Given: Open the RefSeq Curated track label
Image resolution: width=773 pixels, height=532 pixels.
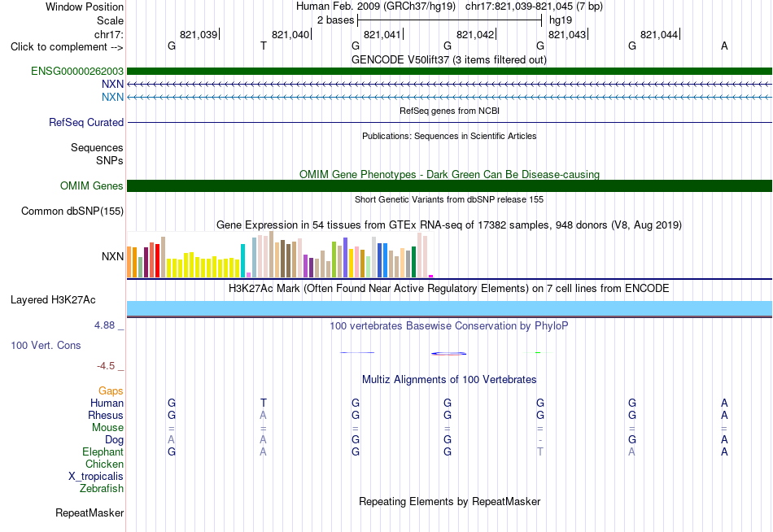Looking at the screenshot, I should click(x=85, y=122).
